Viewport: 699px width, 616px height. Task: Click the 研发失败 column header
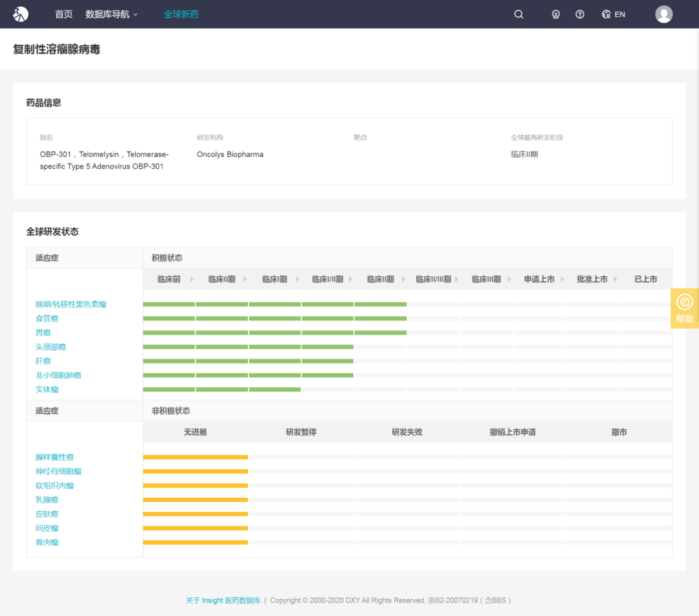[407, 432]
